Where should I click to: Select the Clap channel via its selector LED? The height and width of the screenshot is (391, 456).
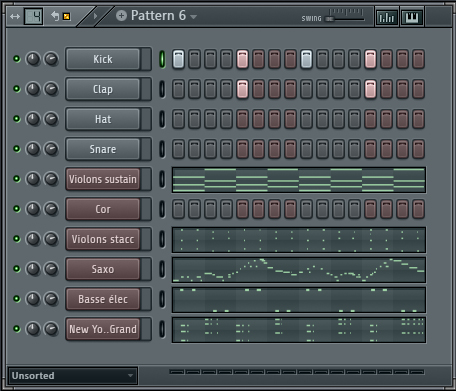162,89
